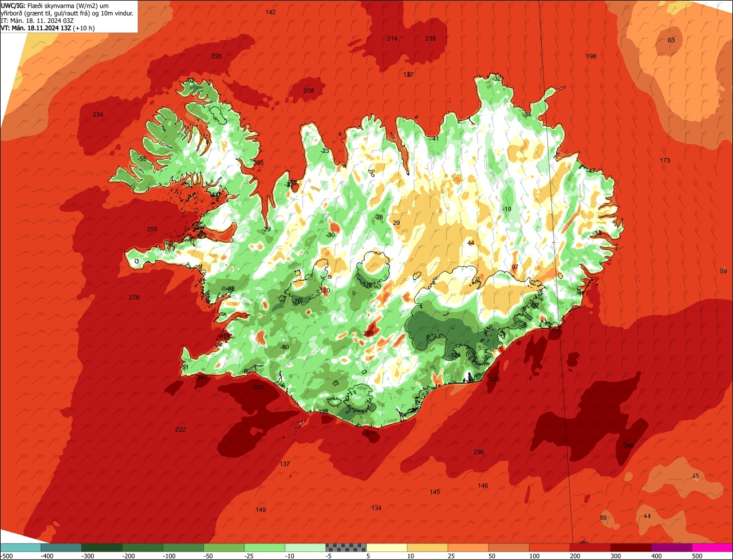Select the magenta above-500 legend swatch
This screenshot has width=733, height=560.
[712, 547]
